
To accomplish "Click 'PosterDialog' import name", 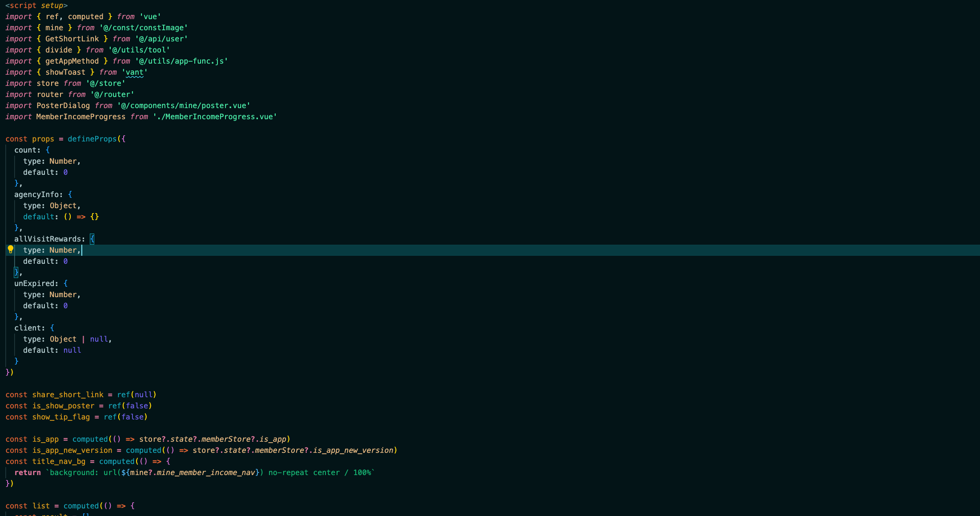I will coord(63,105).
